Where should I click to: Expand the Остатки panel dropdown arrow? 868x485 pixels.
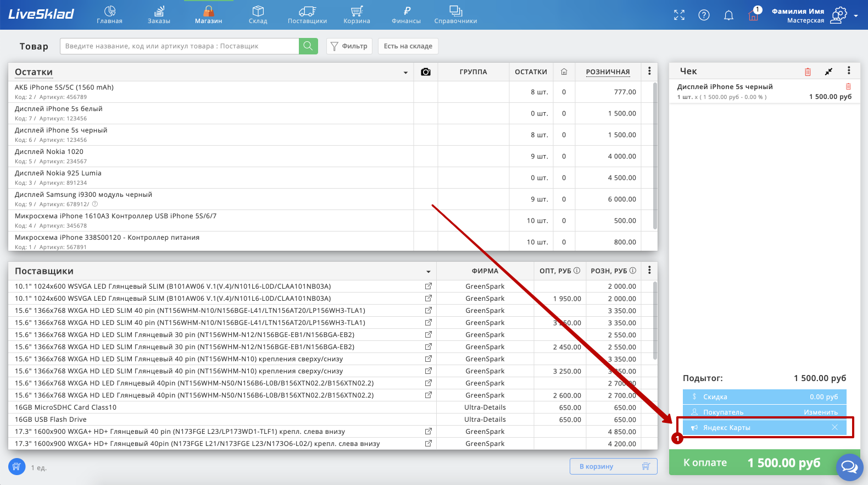[x=405, y=73]
